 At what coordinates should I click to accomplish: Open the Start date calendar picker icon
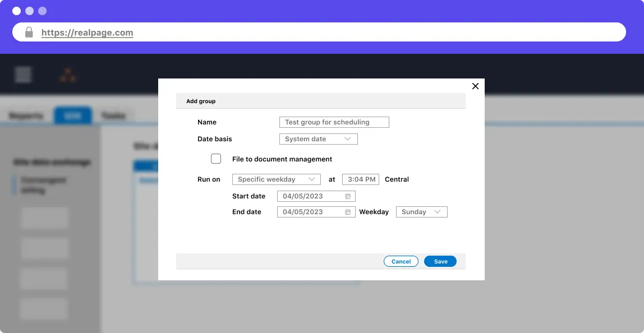click(348, 196)
